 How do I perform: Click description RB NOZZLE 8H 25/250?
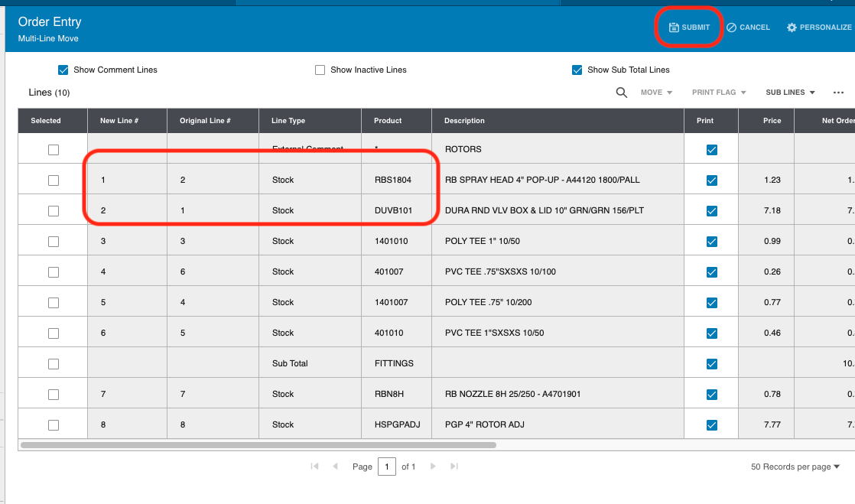click(x=513, y=394)
